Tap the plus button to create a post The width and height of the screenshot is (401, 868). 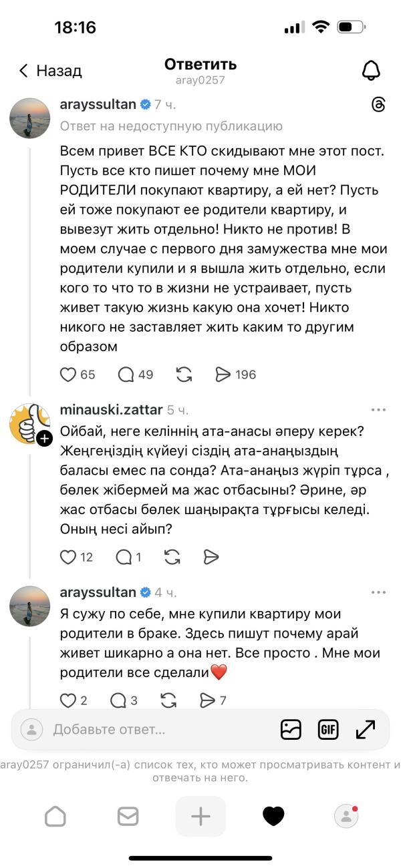tap(200, 815)
